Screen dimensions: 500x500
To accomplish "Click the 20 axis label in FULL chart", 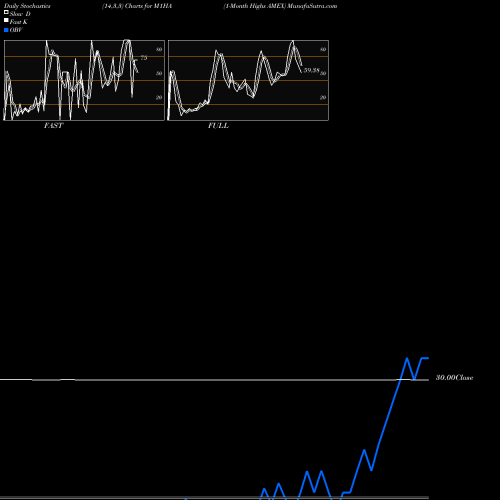I will pos(323,97).
